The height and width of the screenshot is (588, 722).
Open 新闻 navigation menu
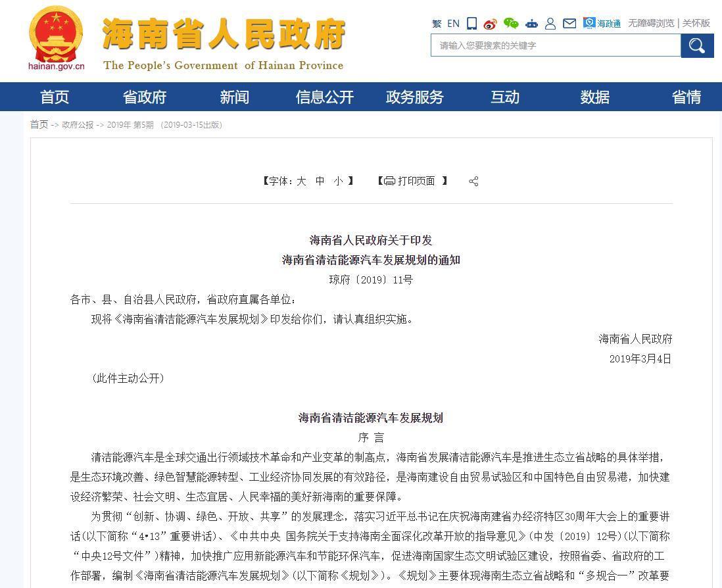(x=234, y=97)
